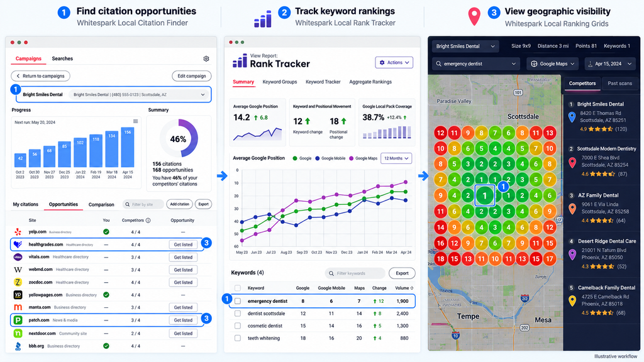
Task: Click the orange pin for AZ Family Dental
Action: click(572, 209)
